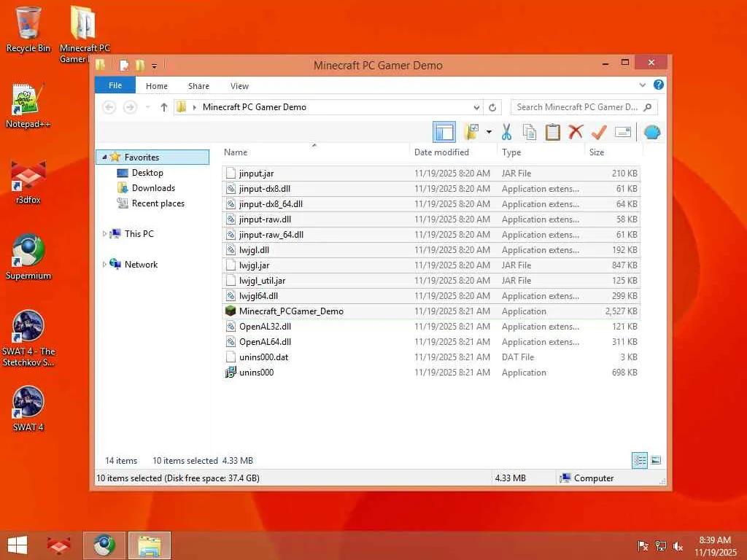The height and width of the screenshot is (560, 747).
Task: Switch to Large icons view button
Action: (656, 461)
